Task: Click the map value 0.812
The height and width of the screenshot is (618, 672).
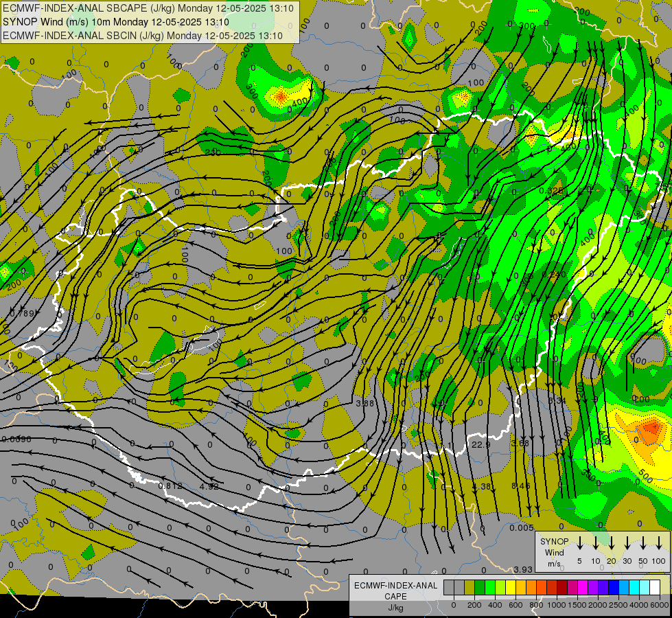Action: pos(170,486)
